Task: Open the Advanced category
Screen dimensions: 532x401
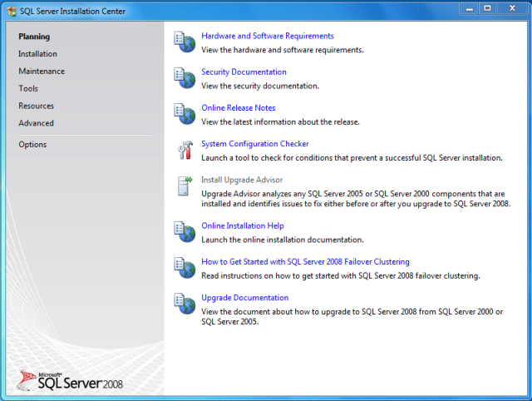Action: (x=36, y=123)
